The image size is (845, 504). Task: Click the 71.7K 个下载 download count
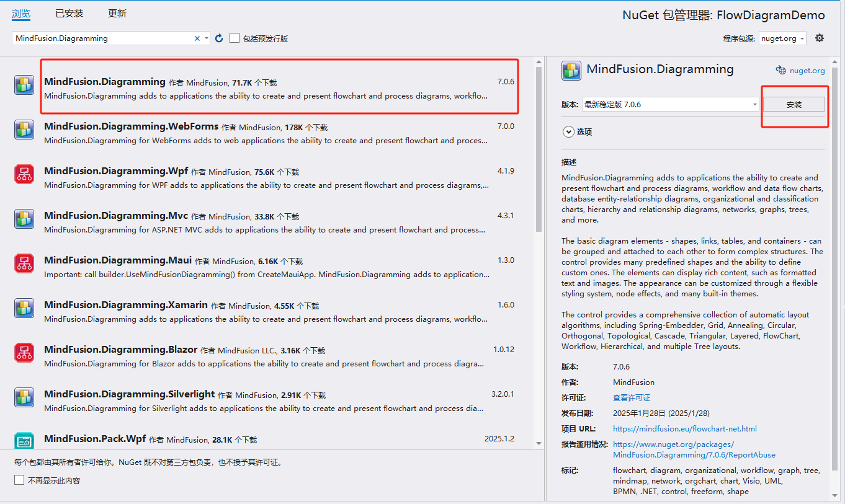click(254, 82)
